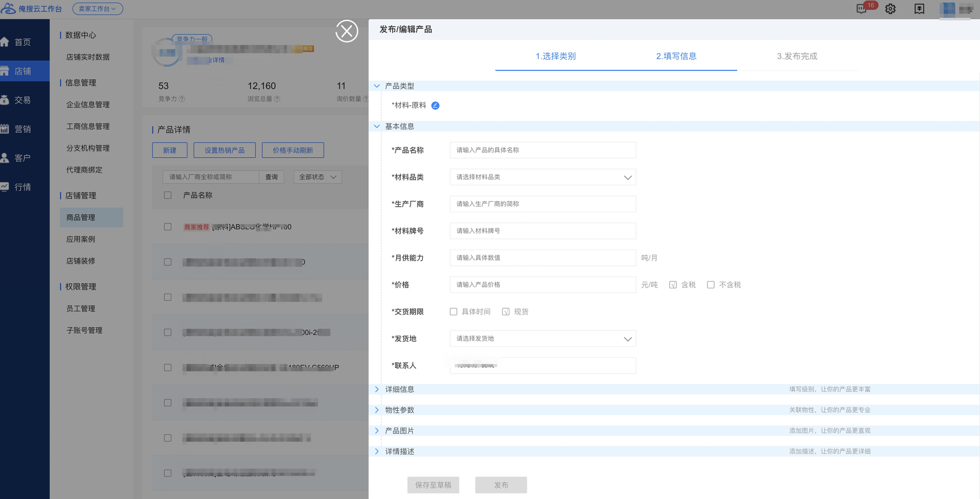Switch to step 1.选择类别
The image size is (980, 499).
555,56
